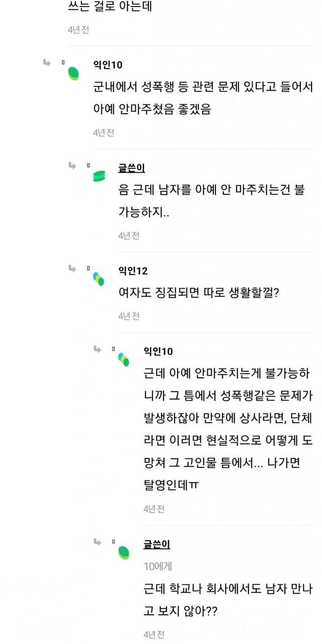Click '4년 전' timestamp below '쓰는 걸로 아는데'

click(78, 30)
